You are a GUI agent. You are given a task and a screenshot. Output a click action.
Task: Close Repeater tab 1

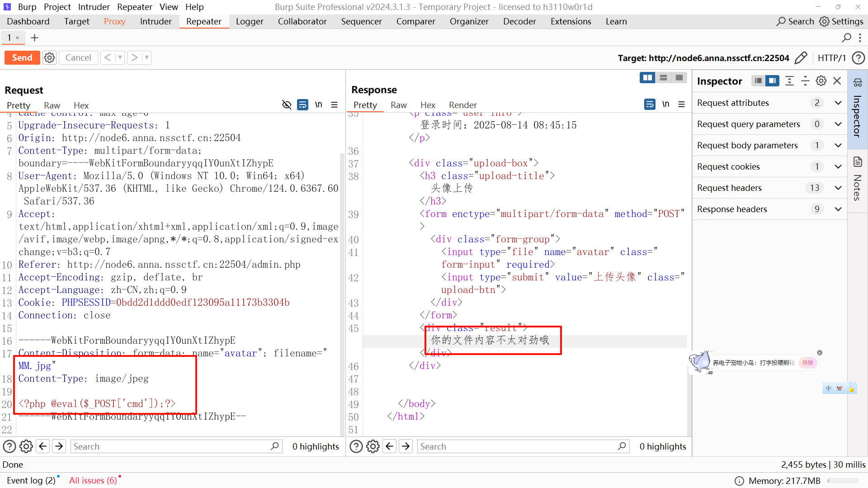18,38
